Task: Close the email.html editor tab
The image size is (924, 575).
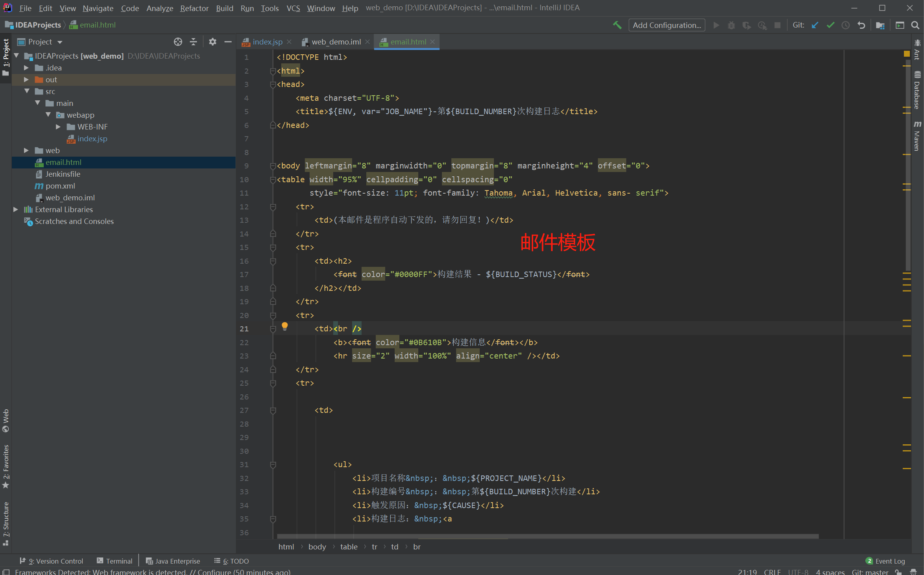Action: [x=432, y=42]
